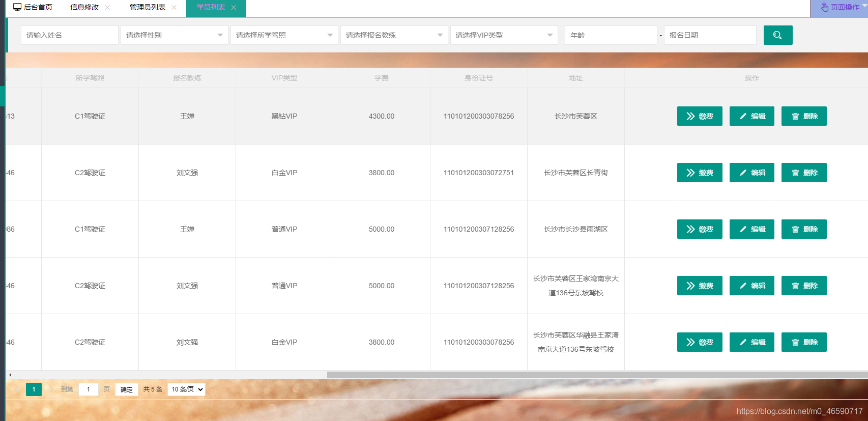868x421 pixels.
Task: Click the 报名教练 column header
Action: pyautogui.click(x=187, y=78)
